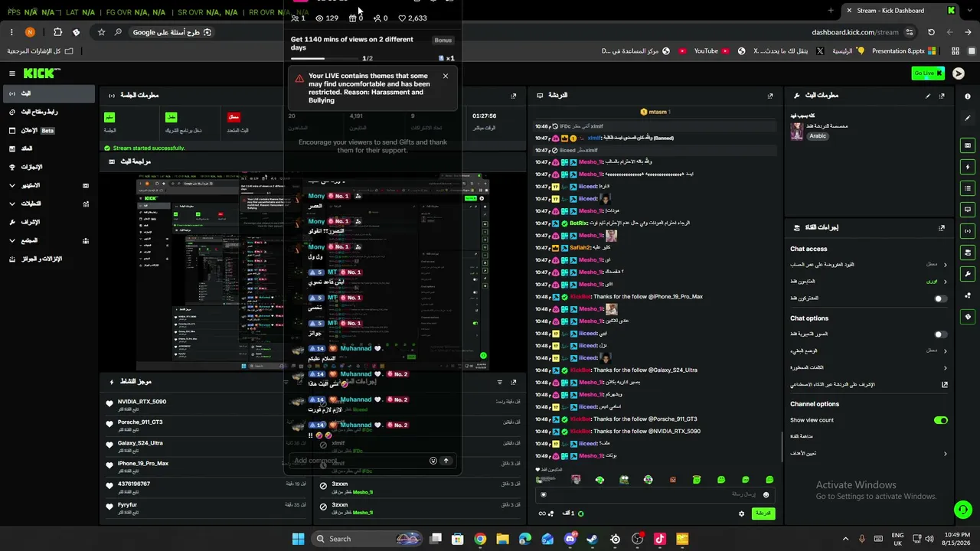Show hidden system tray icons
980x551 pixels.
tap(845, 539)
